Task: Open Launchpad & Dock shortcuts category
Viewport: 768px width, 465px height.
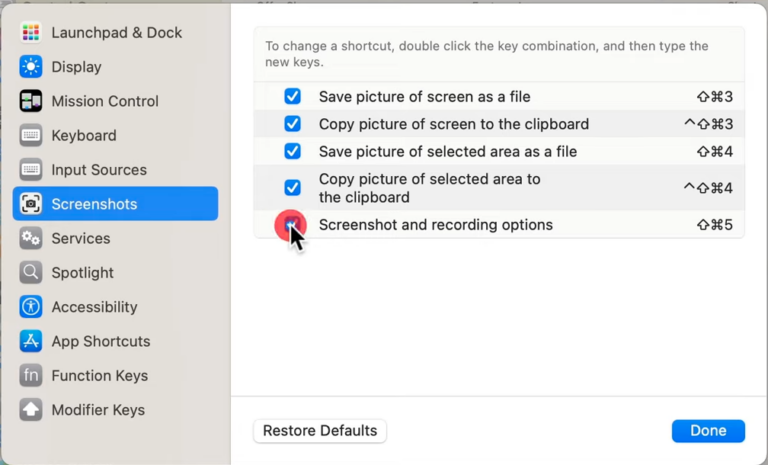Action: (116, 32)
